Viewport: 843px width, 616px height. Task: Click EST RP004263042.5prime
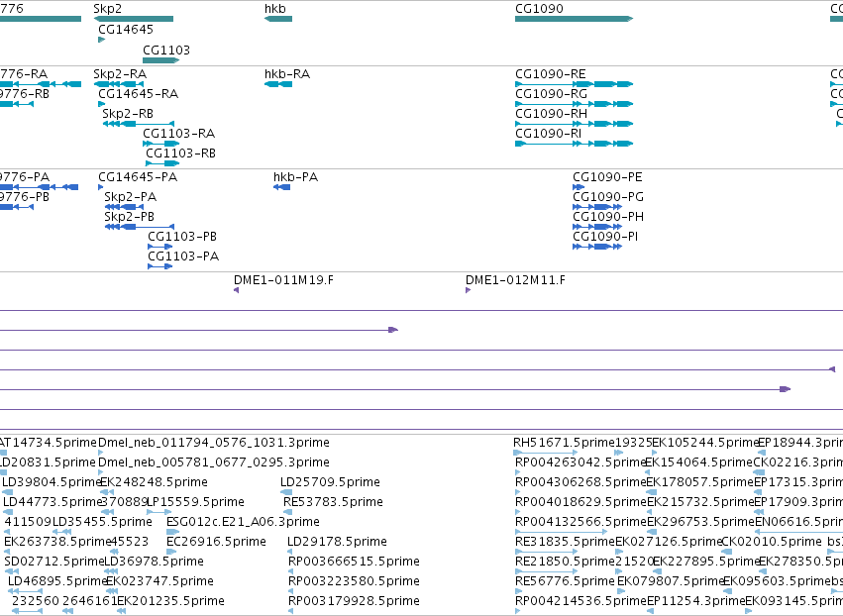[580, 462]
